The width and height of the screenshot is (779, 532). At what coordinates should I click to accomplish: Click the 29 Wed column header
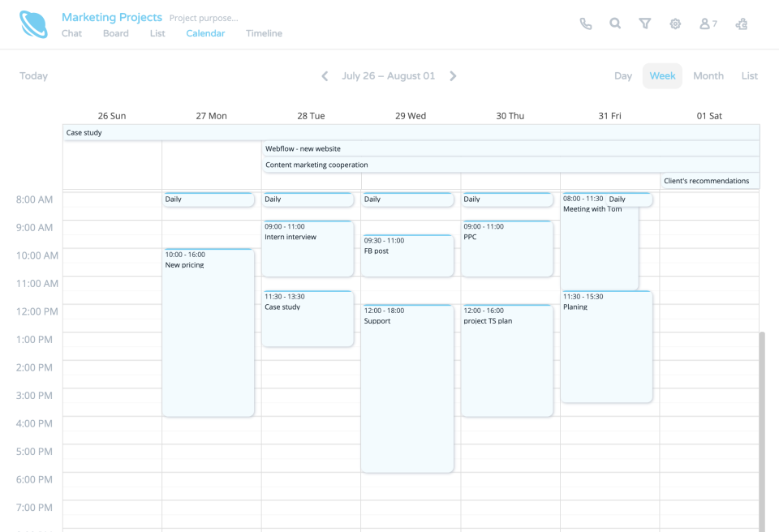click(x=411, y=116)
